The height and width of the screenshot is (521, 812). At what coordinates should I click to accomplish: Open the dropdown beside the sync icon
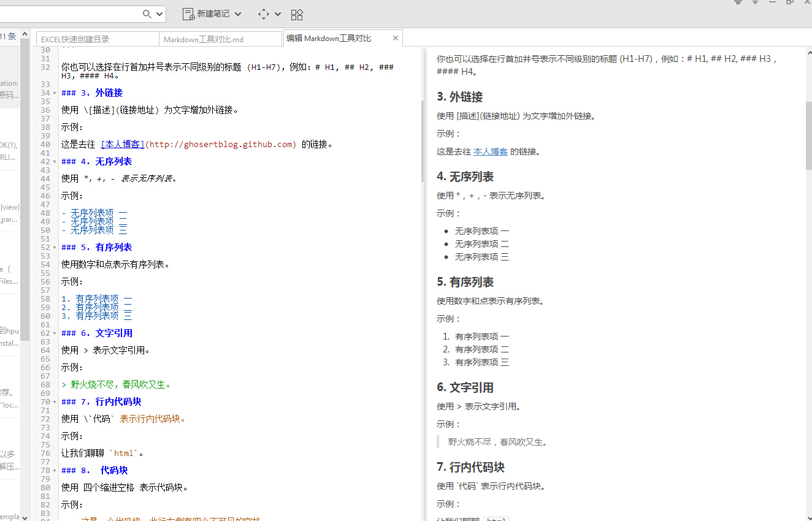(278, 13)
